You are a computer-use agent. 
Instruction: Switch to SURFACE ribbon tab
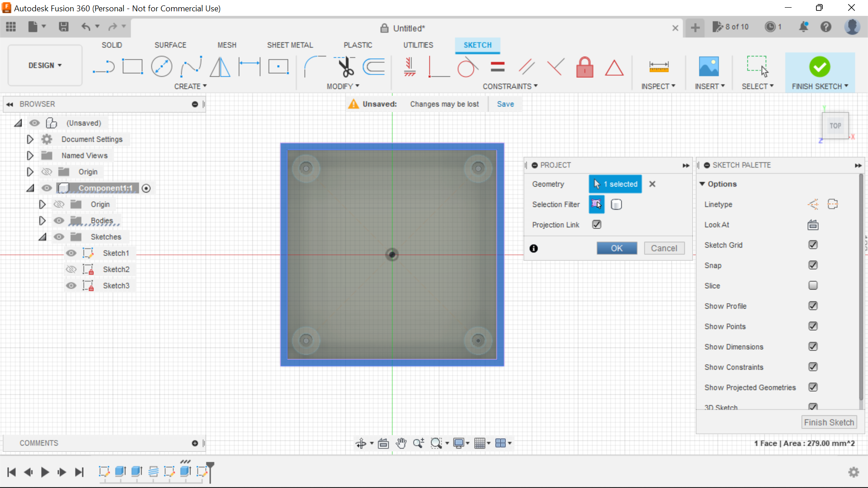(x=170, y=45)
